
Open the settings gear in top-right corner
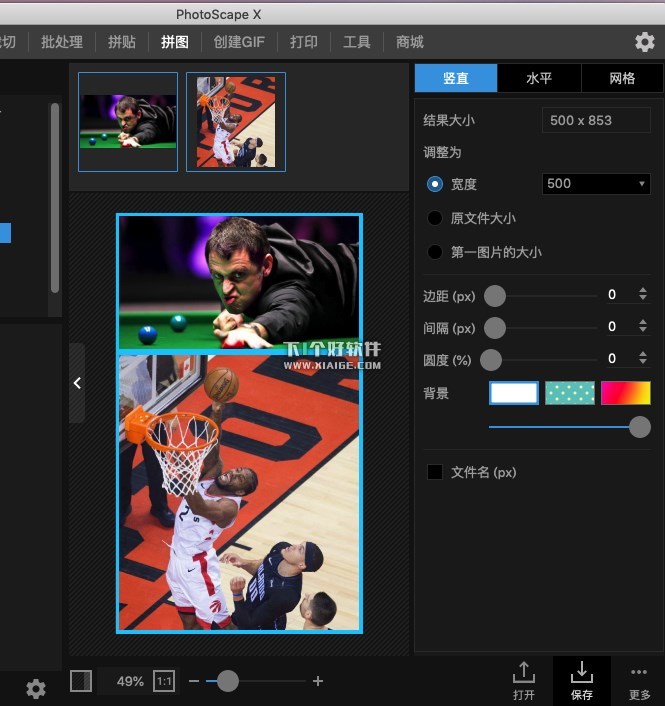(x=645, y=42)
